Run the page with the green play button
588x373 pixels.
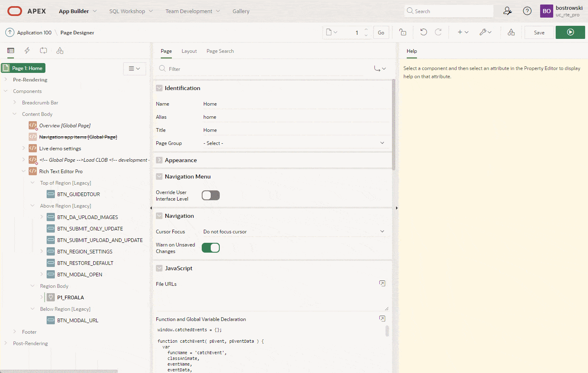570,32
